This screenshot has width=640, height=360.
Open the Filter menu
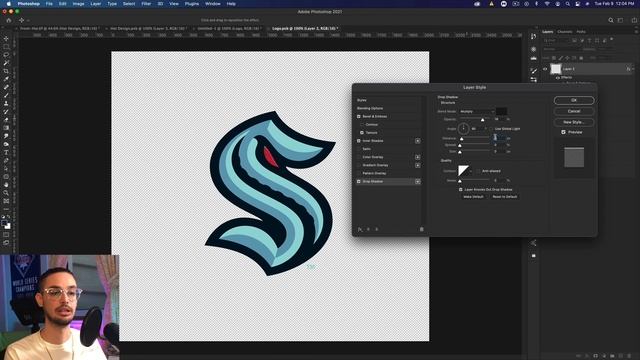coord(146,4)
